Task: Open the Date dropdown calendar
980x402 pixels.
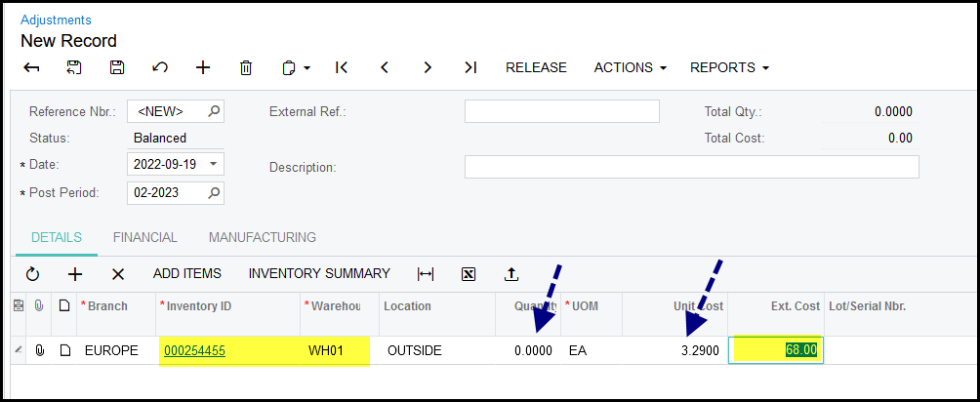Action: coord(214,164)
